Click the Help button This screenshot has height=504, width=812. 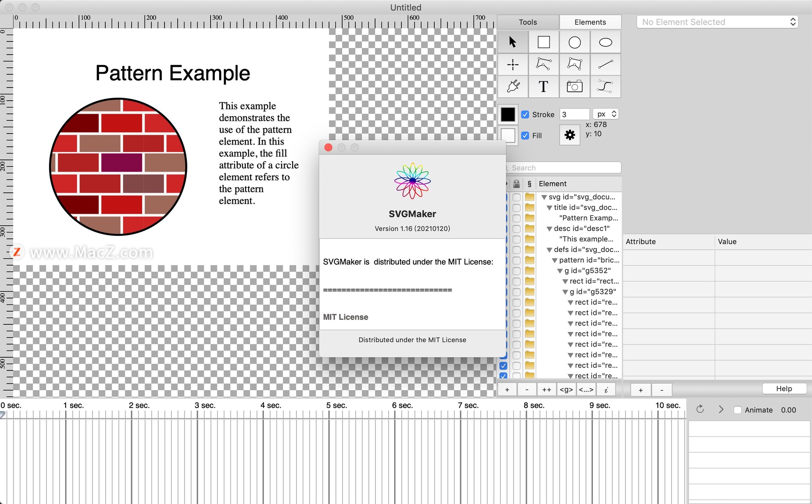click(784, 389)
